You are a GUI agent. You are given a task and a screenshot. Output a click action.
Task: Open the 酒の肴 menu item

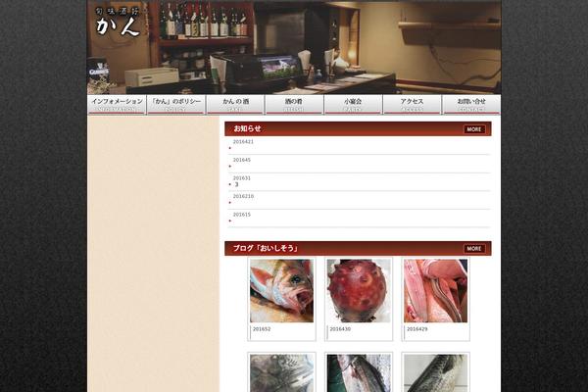tap(294, 105)
